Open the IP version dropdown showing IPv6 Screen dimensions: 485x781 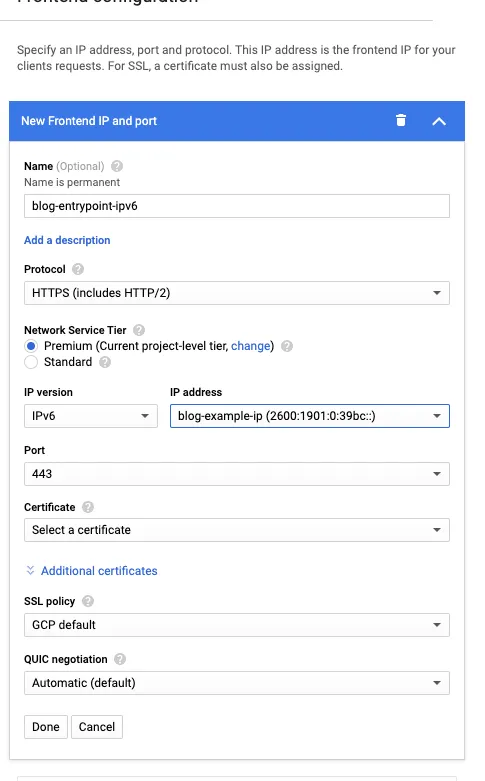coord(91,416)
